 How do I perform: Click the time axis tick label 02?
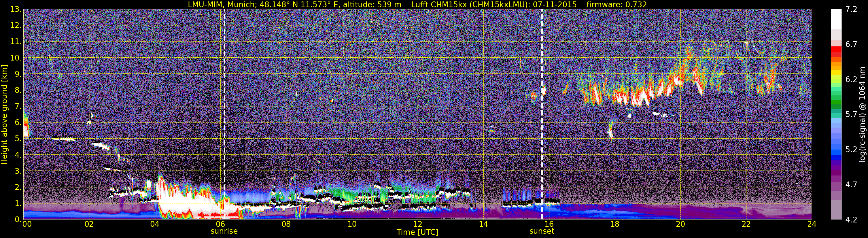(x=89, y=224)
